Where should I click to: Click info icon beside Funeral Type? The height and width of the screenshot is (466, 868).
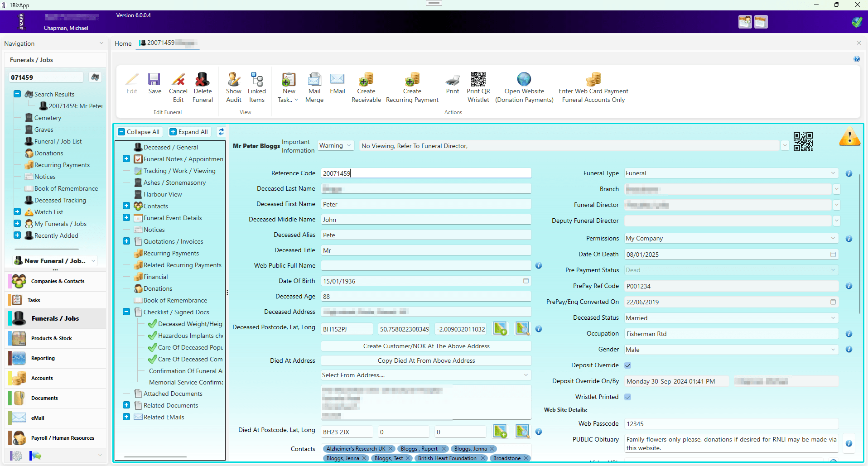click(849, 173)
